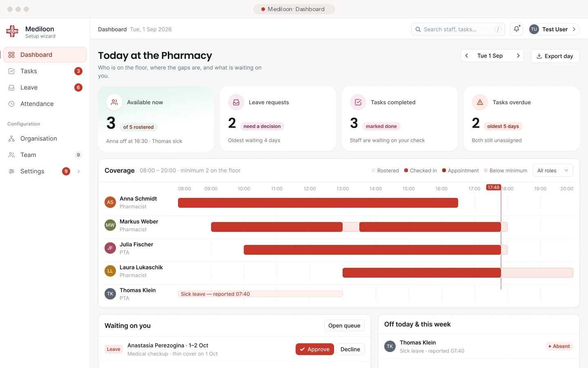The width and height of the screenshot is (588, 368).
Task: Click the Export day button
Action: tap(555, 56)
